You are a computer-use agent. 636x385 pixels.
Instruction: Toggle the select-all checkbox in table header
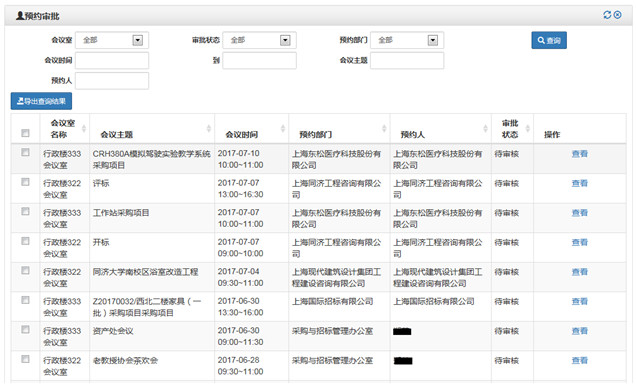click(25, 133)
